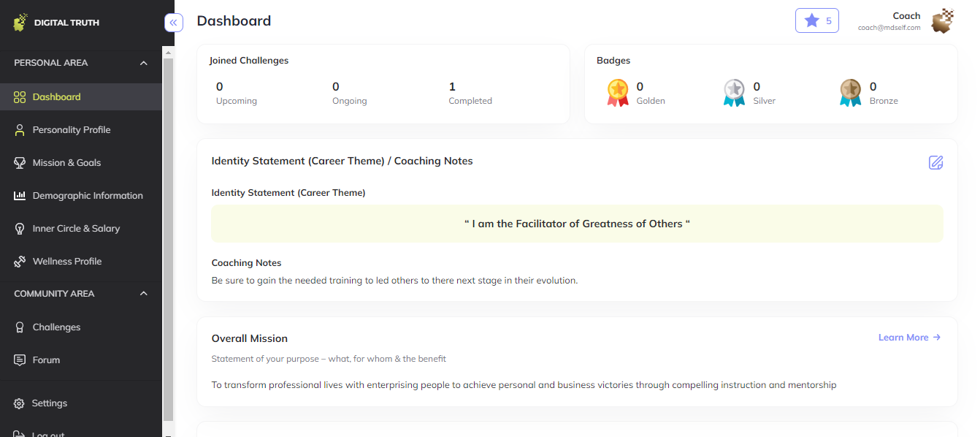980x437 pixels.
Task: Open the Challenges menu item
Action: (56, 327)
